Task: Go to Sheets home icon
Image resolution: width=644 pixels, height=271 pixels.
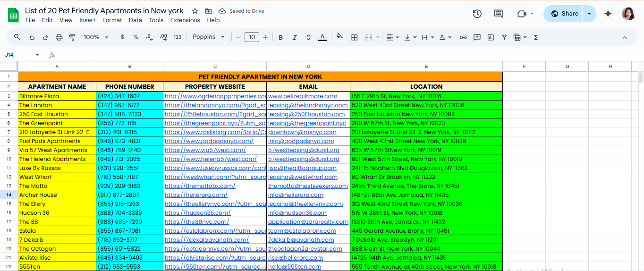Action: (13, 15)
